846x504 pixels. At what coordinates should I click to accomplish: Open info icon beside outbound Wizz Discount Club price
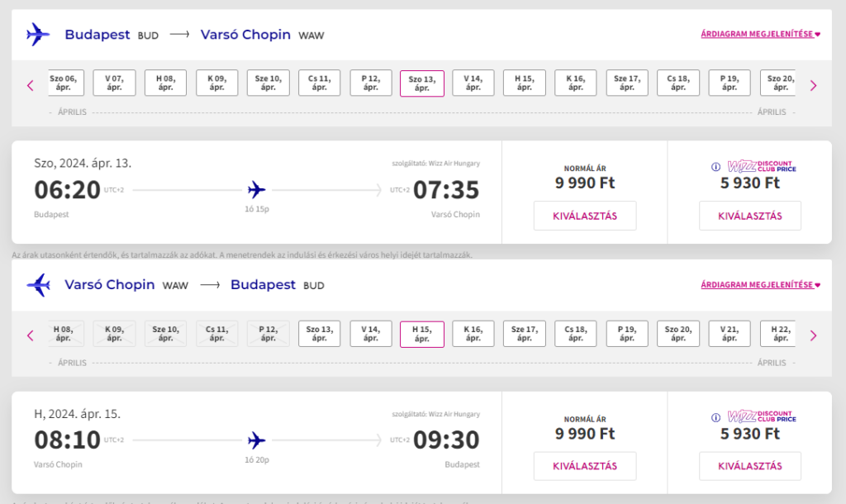tap(715, 167)
